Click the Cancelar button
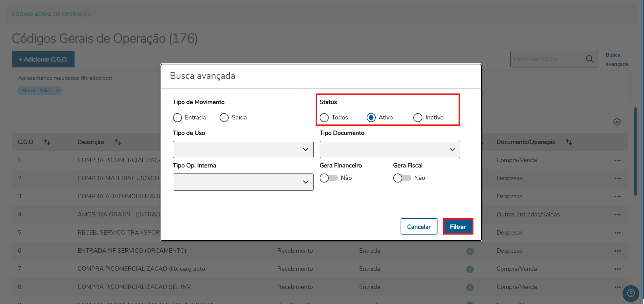 coord(419,227)
